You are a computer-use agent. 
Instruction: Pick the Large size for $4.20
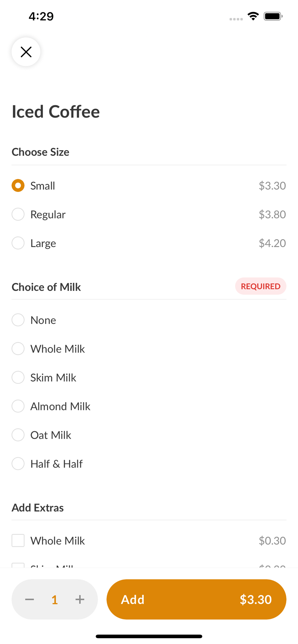[x=149, y=243]
